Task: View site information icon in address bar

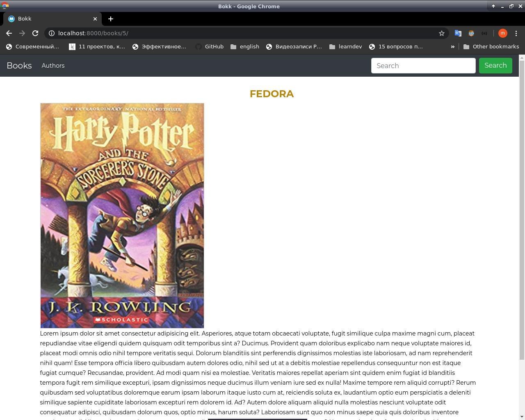Action: [51, 33]
